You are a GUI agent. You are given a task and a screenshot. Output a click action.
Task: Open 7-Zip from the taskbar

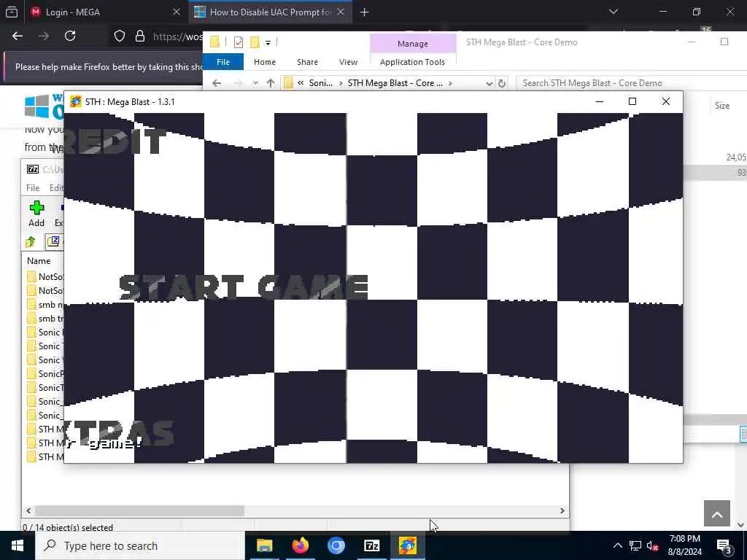371,545
